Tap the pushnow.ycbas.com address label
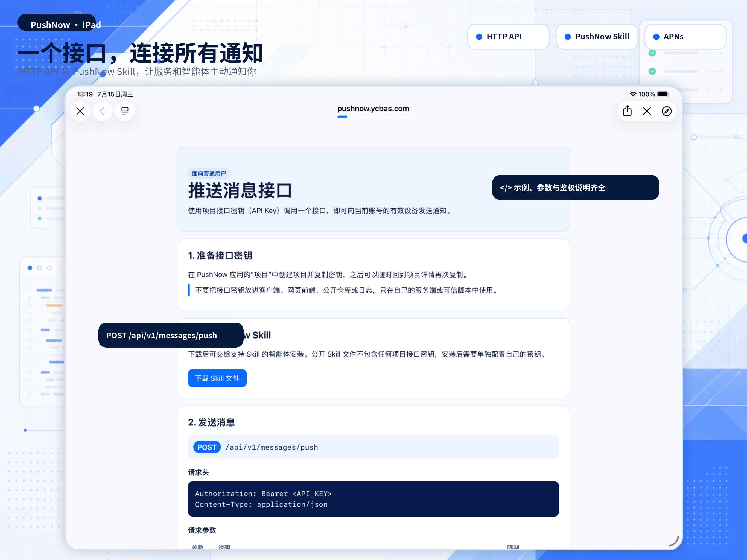This screenshot has width=747, height=560. coord(373,109)
